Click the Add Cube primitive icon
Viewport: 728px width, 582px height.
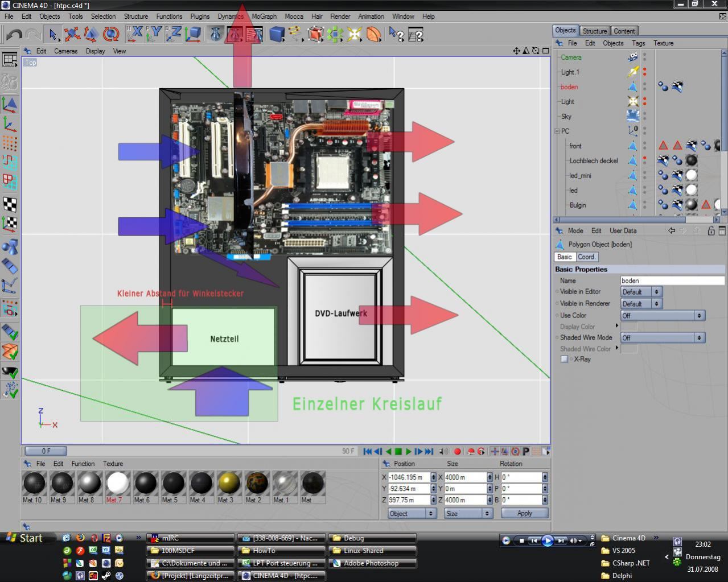(277, 35)
